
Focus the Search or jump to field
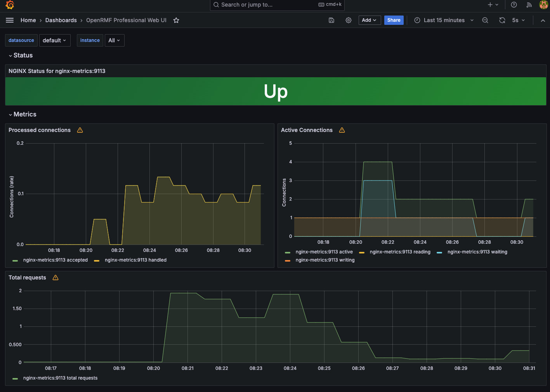click(x=277, y=5)
